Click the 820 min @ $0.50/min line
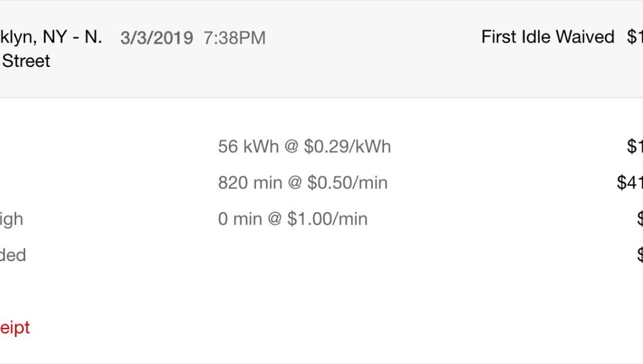 point(303,183)
